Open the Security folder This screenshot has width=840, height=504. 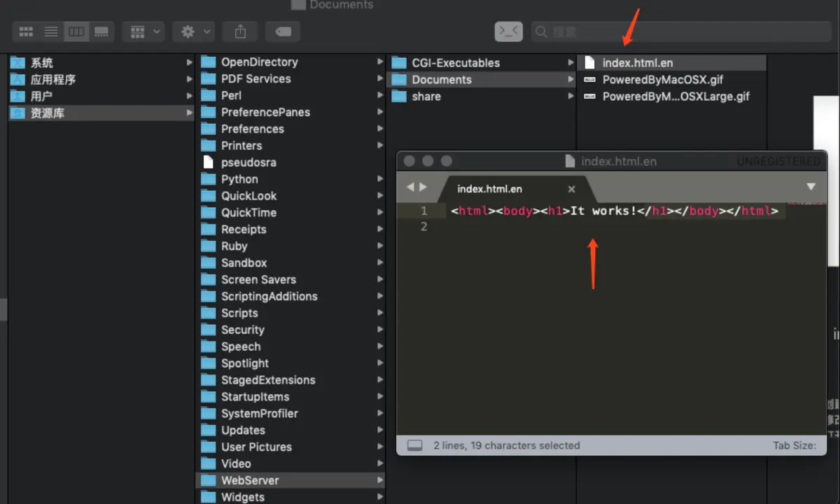[x=290, y=331]
